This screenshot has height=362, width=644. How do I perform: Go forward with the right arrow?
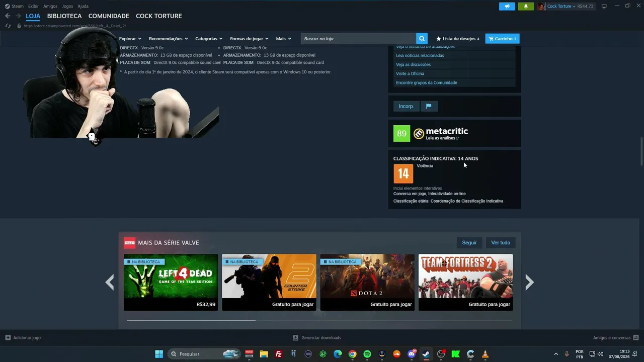pos(18,16)
